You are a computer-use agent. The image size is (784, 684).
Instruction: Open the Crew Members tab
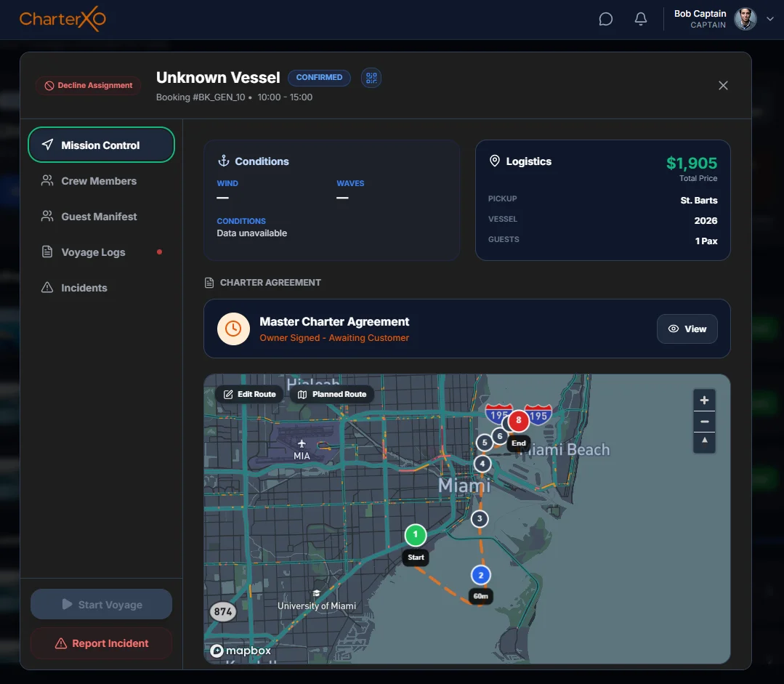pos(101,181)
